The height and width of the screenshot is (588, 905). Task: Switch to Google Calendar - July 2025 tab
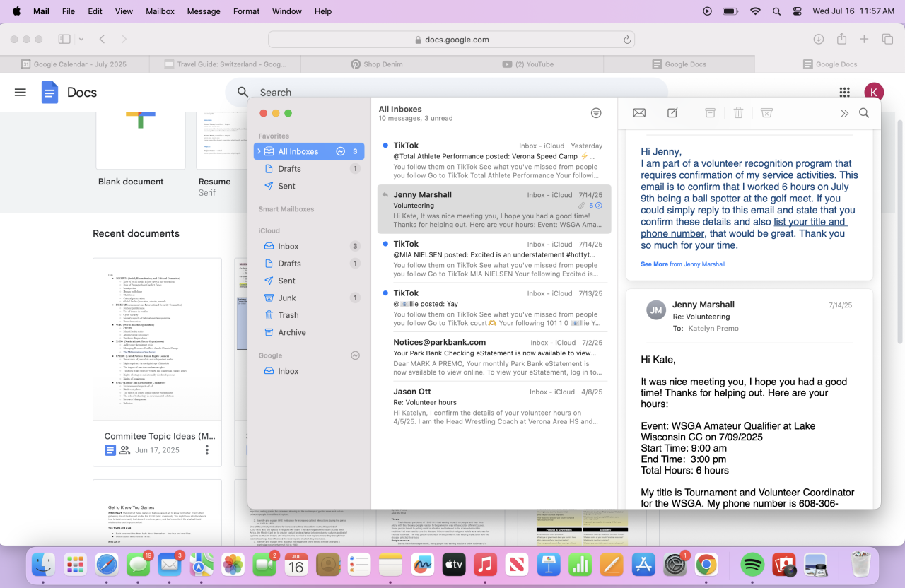76,64
